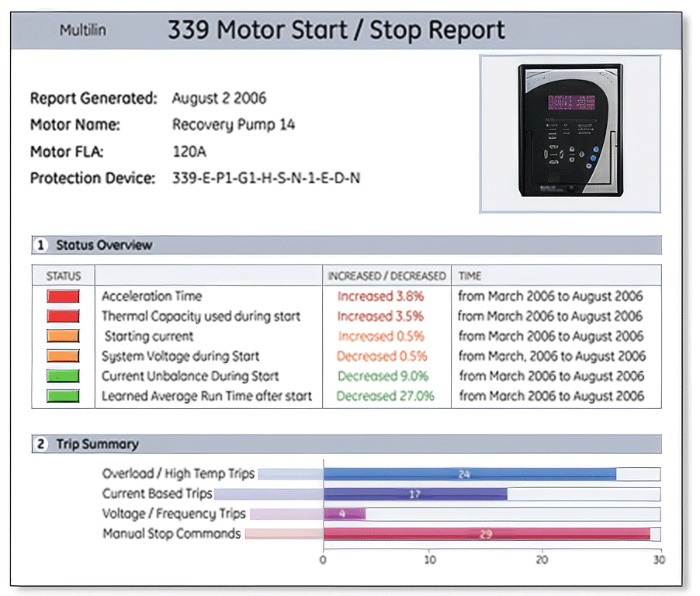Select Learned Average Run Time after start label
Viewport: 700px width, 596px height.
(206, 396)
